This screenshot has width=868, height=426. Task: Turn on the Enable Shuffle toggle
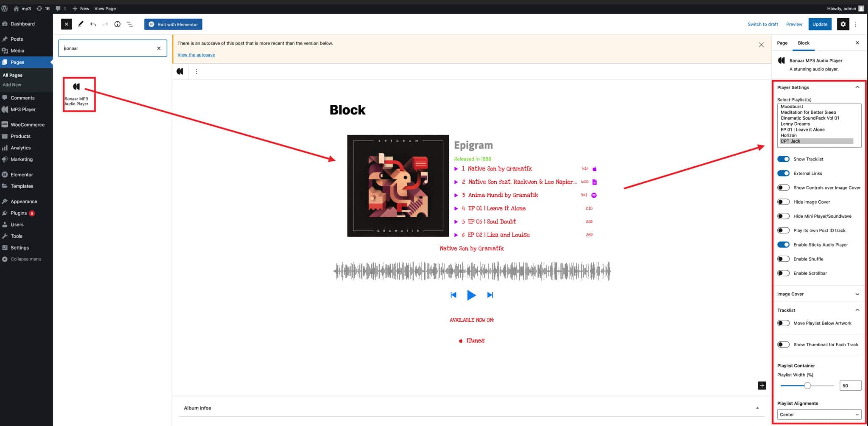783,259
